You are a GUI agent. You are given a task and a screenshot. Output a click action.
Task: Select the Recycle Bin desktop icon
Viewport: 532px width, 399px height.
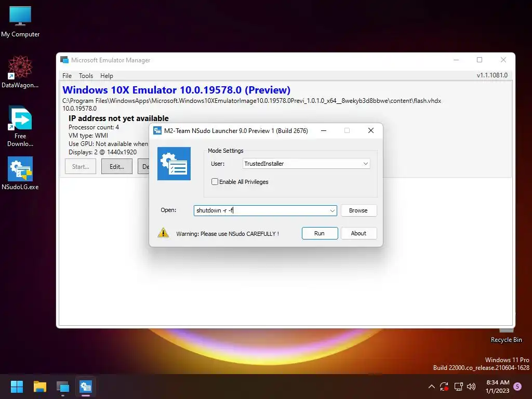(x=506, y=336)
